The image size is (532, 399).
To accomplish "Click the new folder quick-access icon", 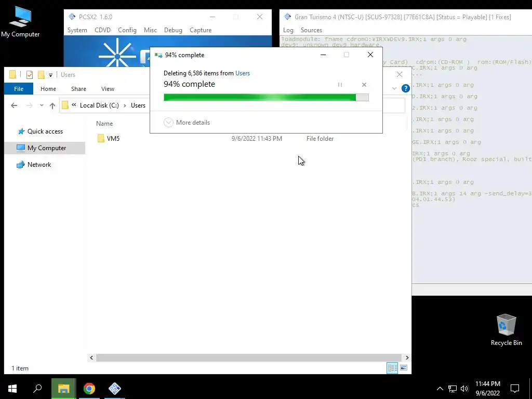I will pyautogui.click(x=41, y=75).
